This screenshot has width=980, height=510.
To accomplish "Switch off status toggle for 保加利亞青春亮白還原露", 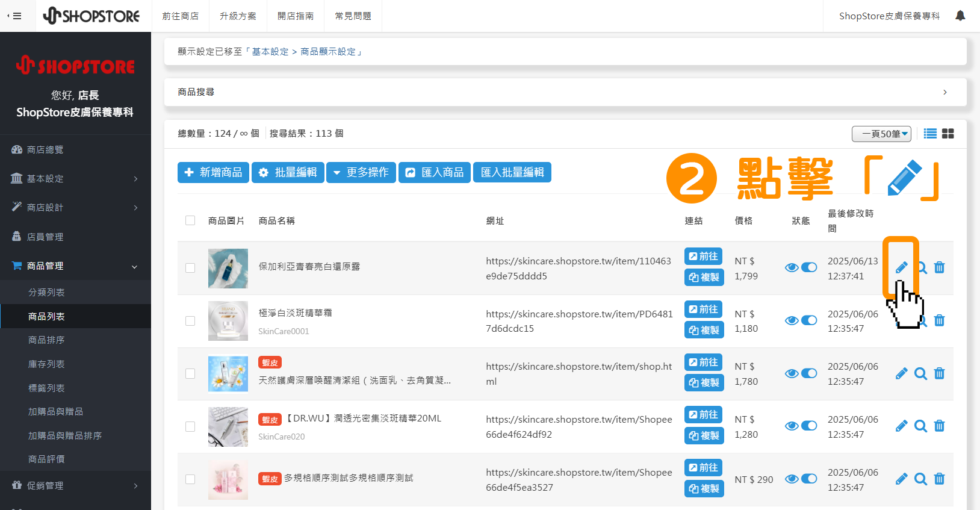I will click(x=809, y=267).
